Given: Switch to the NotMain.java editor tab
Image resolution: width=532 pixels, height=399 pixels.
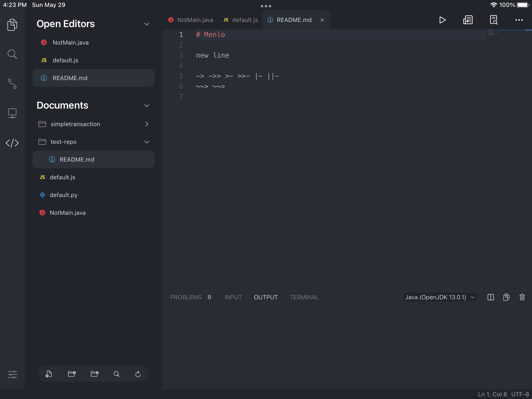Looking at the screenshot, I should point(195,20).
